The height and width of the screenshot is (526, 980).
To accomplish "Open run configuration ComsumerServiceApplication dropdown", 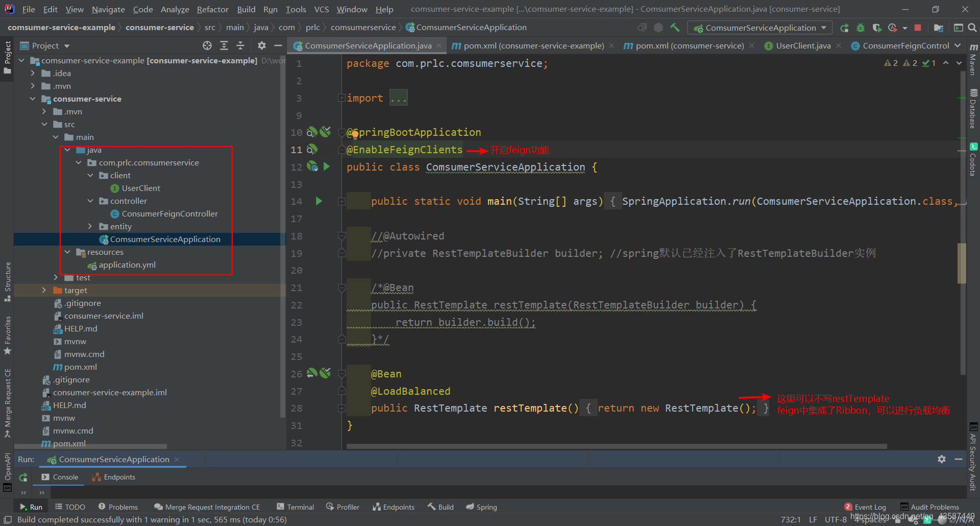I will click(760, 28).
